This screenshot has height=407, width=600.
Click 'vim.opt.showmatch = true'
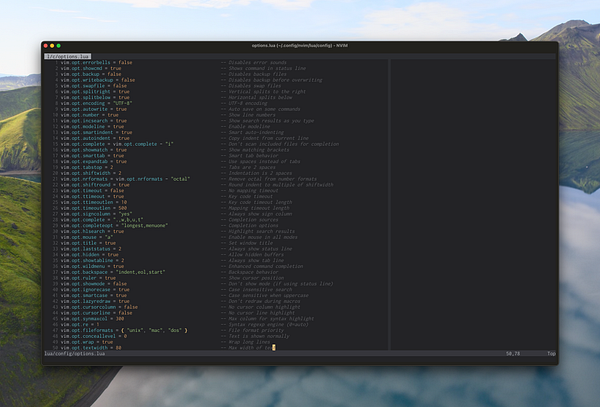(x=94, y=150)
